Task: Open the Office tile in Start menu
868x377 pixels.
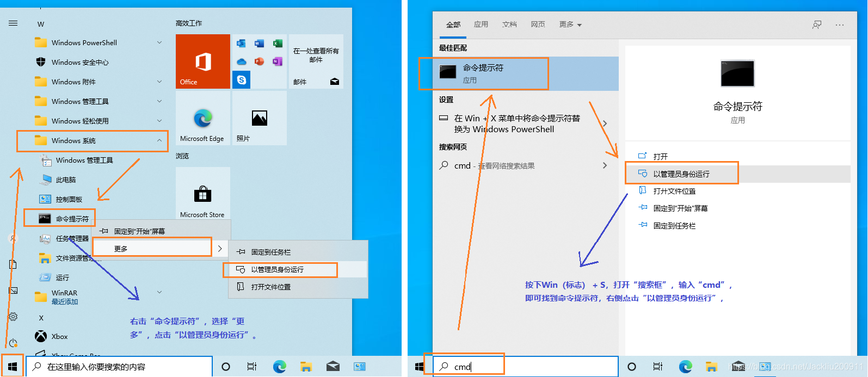Action: (202, 61)
